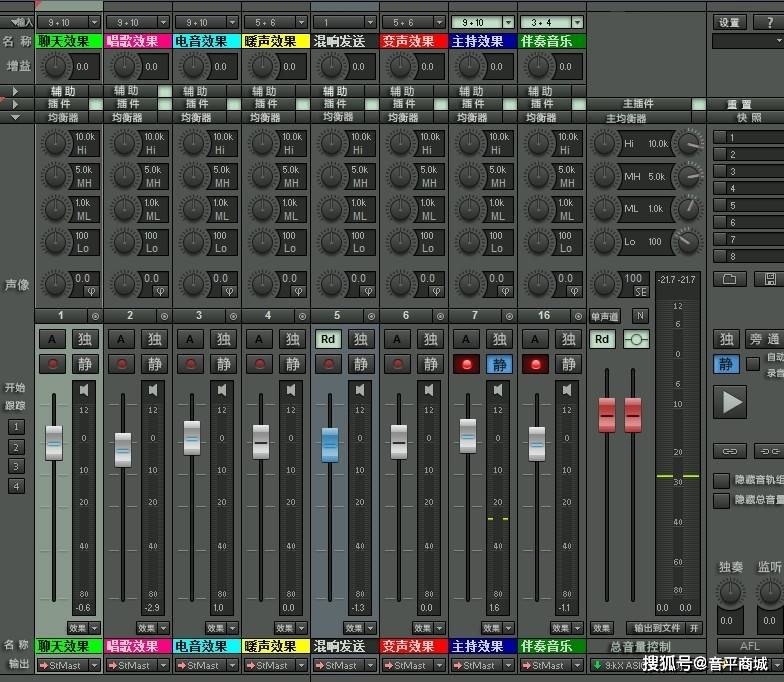The width and height of the screenshot is (784, 682).
Task: Open the 设置 menu
Action: coord(729,22)
